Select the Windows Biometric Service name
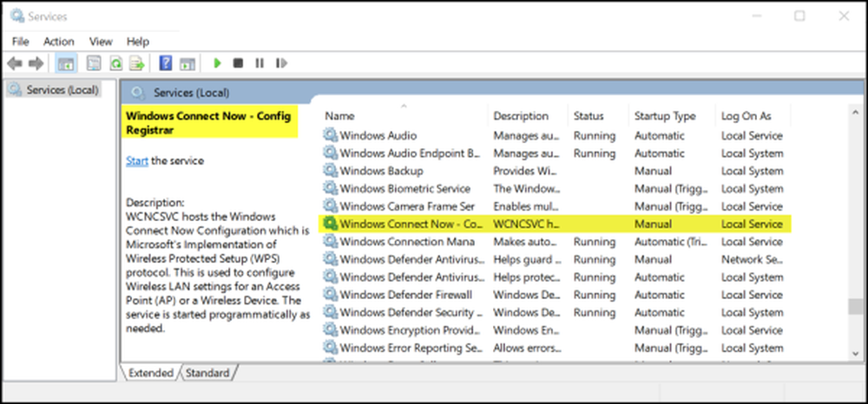This screenshot has height=404, width=868. tap(404, 188)
